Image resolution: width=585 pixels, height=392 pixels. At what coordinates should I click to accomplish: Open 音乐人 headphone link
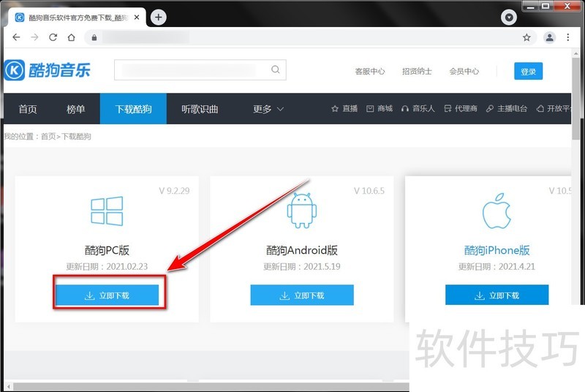pos(418,108)
